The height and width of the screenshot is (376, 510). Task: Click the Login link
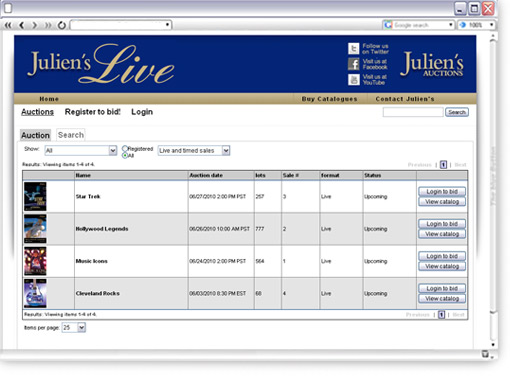click(x=142, y=112)
